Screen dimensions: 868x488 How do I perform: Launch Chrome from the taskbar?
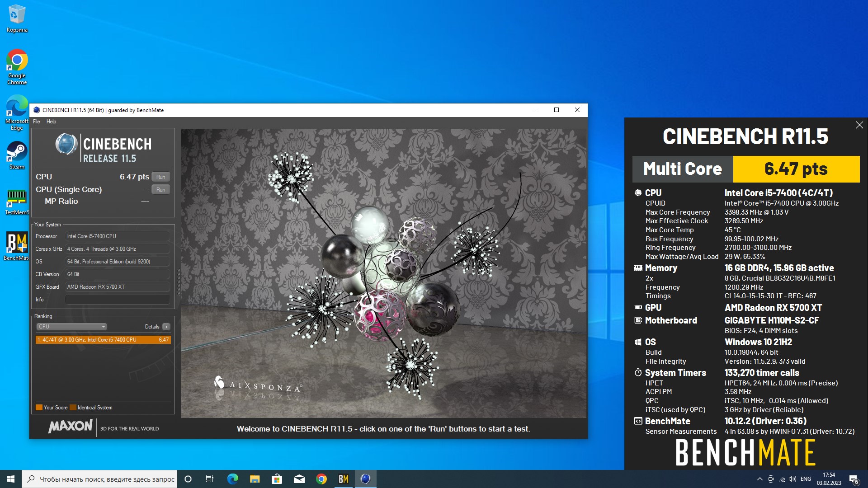coord(321,479)
